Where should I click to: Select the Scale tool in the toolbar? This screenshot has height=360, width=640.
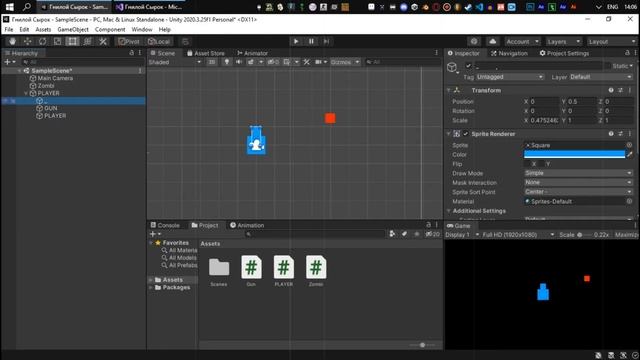click(58, 41)
